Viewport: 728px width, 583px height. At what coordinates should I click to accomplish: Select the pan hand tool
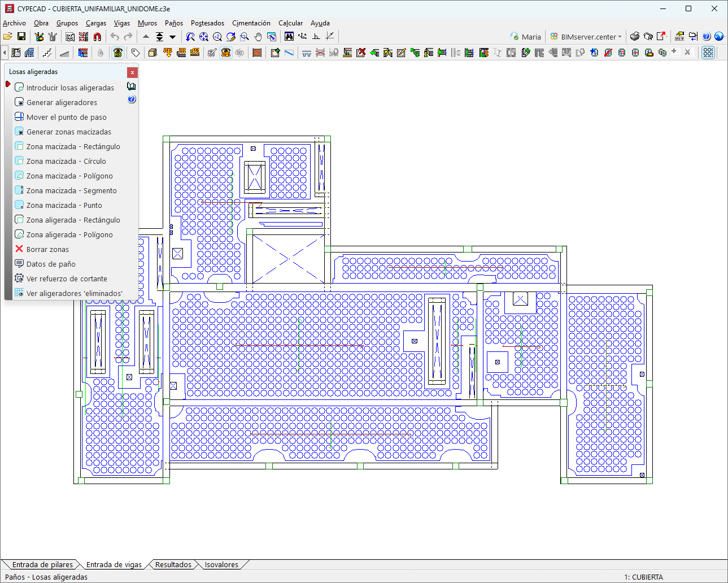pos(258,37)
